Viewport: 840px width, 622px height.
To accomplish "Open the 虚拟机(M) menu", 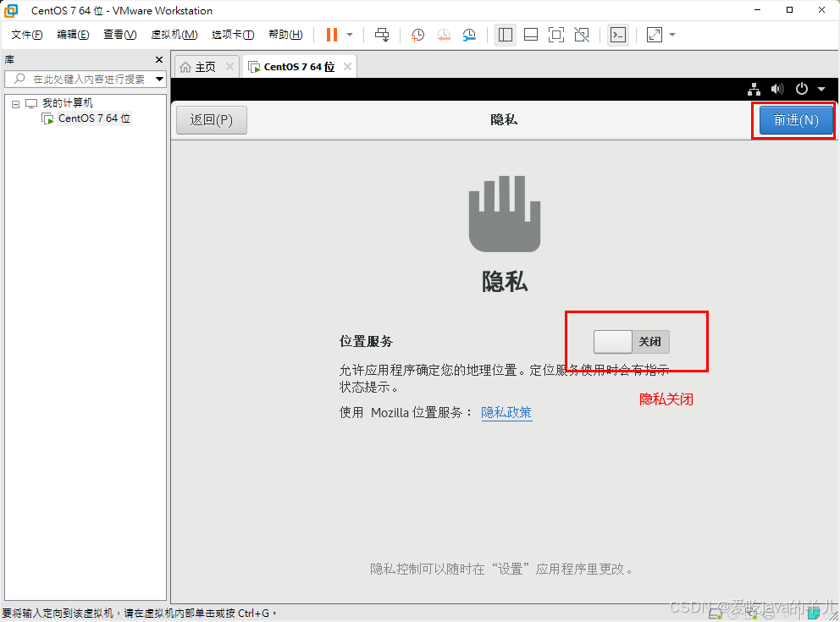I will click(x=174, y=35).
